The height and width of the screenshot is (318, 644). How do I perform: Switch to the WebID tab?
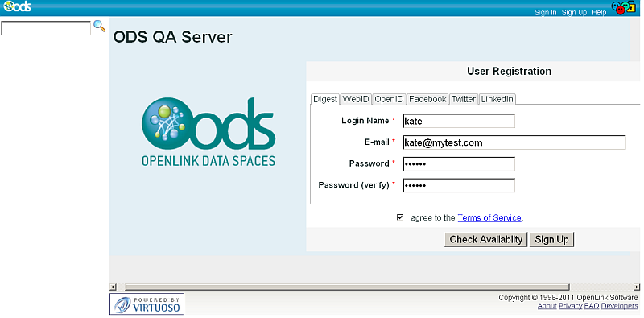tap(356, 99)
